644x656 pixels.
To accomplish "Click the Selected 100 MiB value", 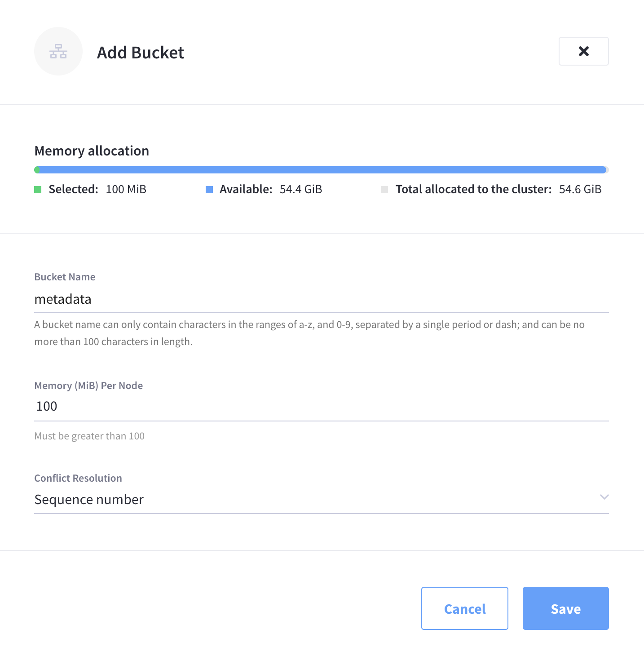I will (x=126, y=190).
